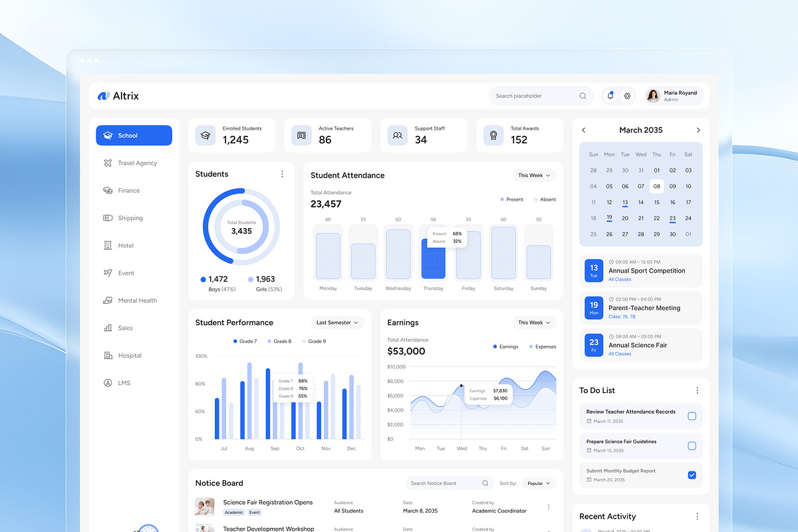Open the To Do List three-dot menu
Screen dimensions: 798x532
click(x=697, y=390)
